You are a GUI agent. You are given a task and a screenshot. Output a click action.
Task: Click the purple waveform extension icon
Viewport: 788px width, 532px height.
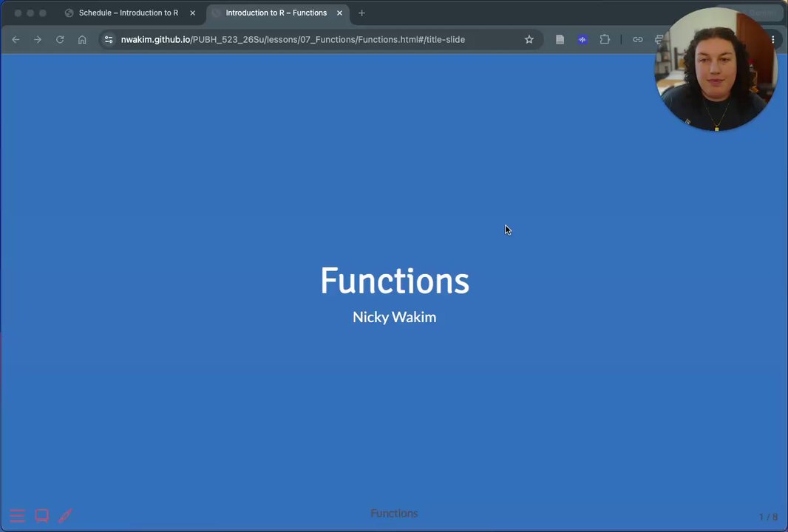pos(582,40)
